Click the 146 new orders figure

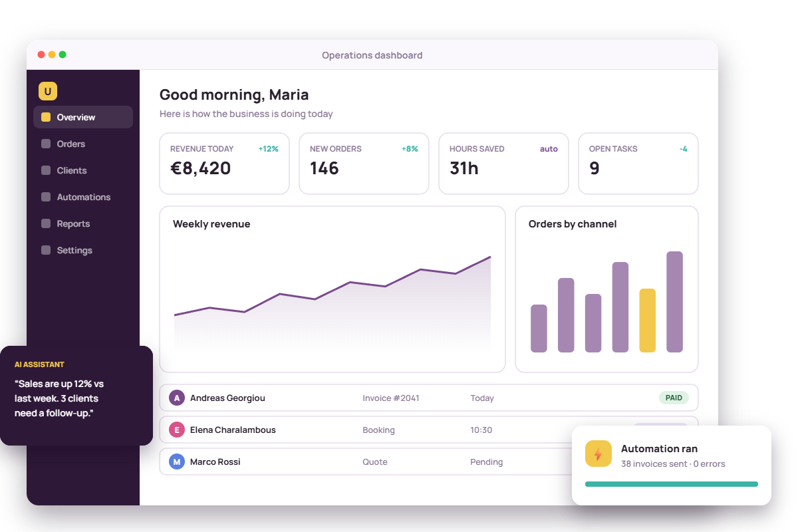pos(325,168)
